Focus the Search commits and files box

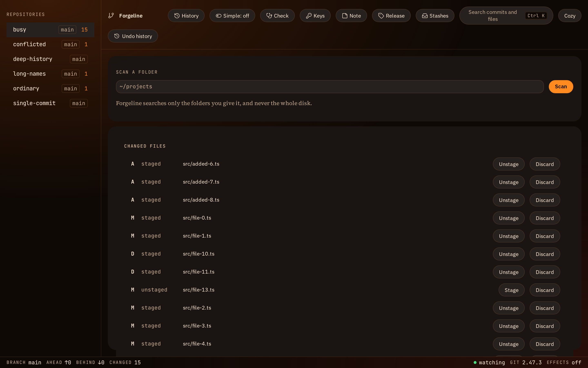506,16
